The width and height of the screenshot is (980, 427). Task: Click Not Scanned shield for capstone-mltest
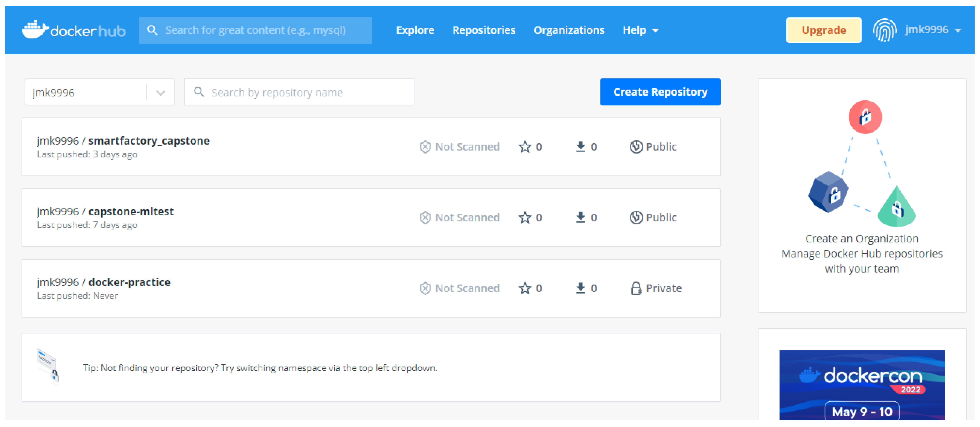point(425,217)
